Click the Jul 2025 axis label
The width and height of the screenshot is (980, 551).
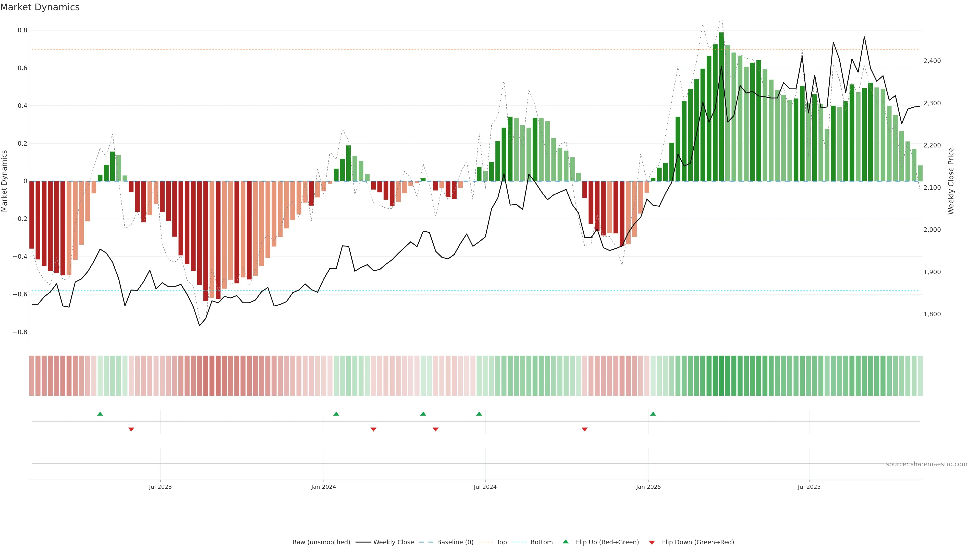(x=809, y=487)
